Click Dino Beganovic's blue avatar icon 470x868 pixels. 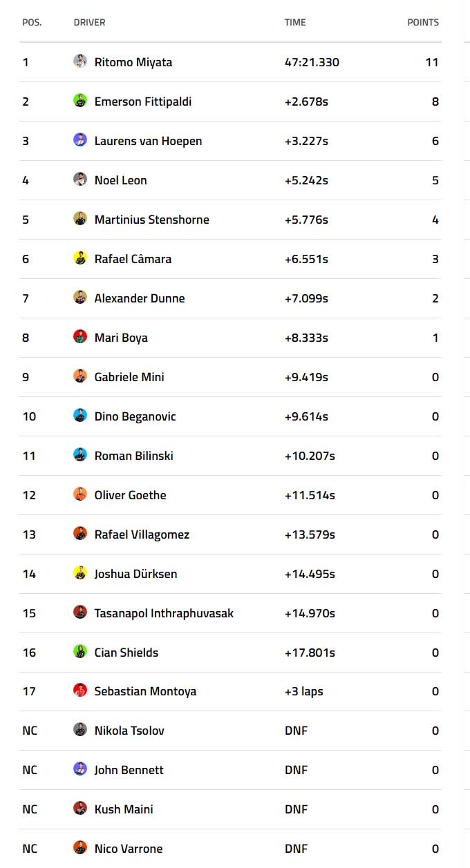click(x=80, y=415)
